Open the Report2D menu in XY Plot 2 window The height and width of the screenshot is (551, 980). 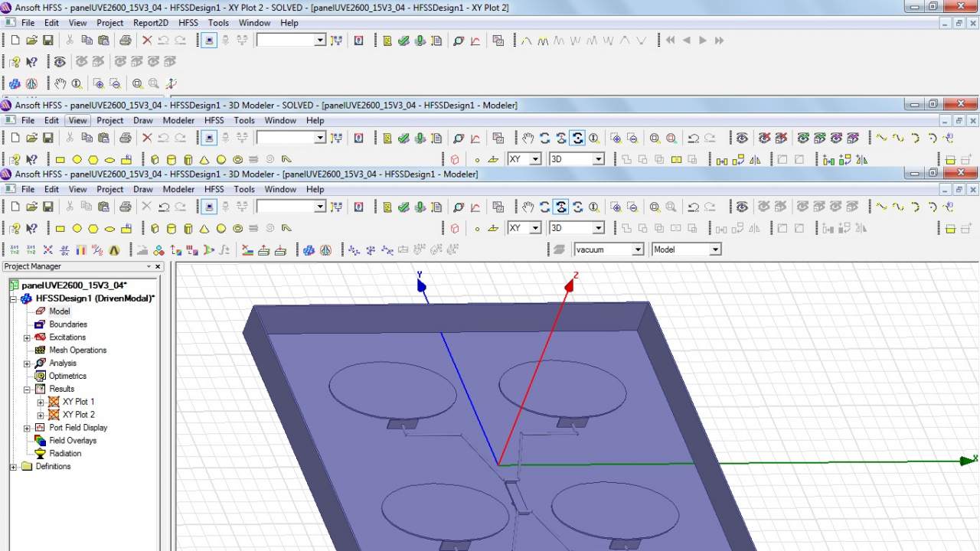coord(151,23)
